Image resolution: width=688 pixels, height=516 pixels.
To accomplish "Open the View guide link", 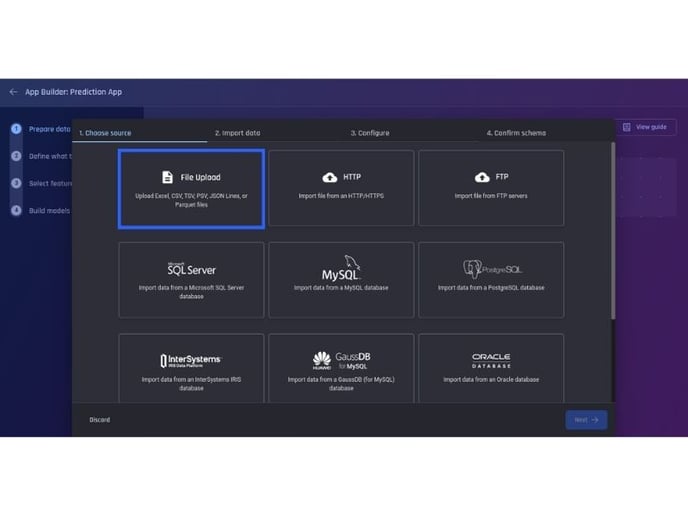I will point(651,127).
